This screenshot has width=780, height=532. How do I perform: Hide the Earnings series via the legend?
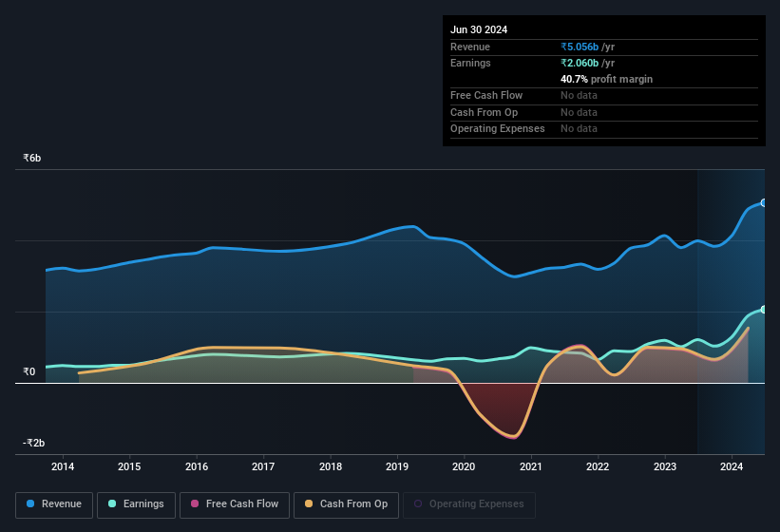(137, 504)
